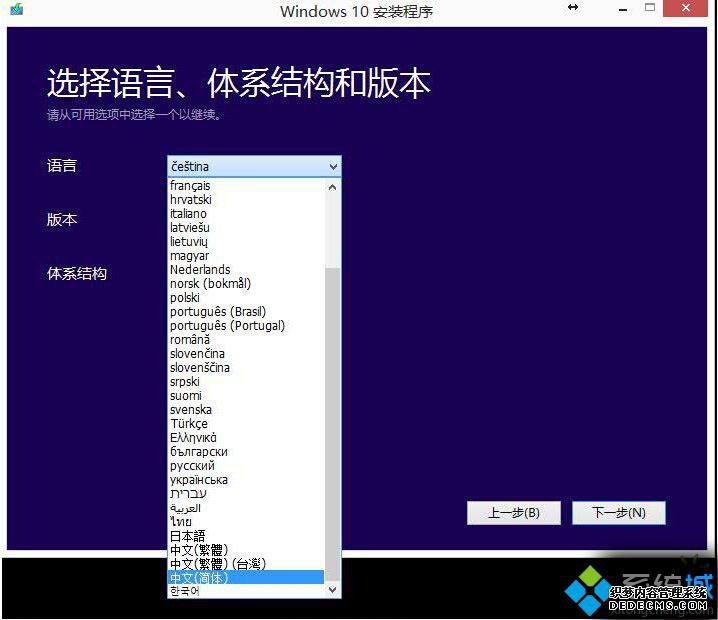Viewport: 718px width, 620px height.
Task: Maximize the Windows 10 setup window
Action: (x=649, y=7)
